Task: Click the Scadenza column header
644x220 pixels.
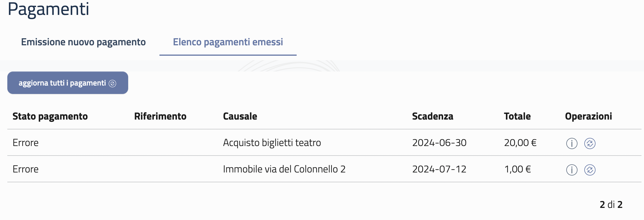Action: pos(432,116)
